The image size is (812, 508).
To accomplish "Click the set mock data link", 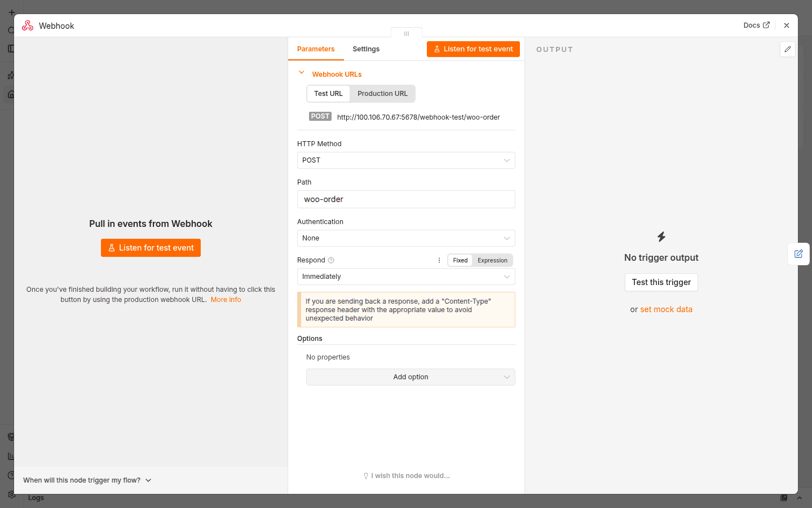I will click(666, 309).
